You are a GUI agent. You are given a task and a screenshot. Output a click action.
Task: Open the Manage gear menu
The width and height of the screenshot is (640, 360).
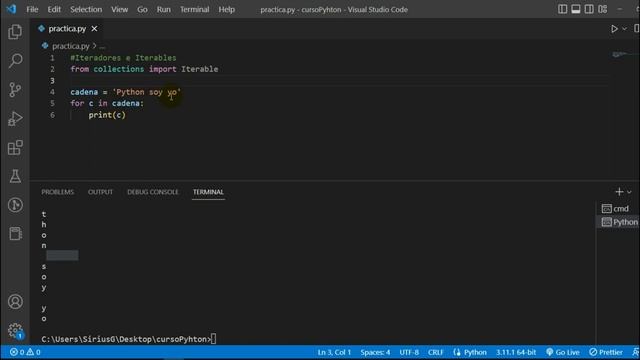[x=15, y=330]
